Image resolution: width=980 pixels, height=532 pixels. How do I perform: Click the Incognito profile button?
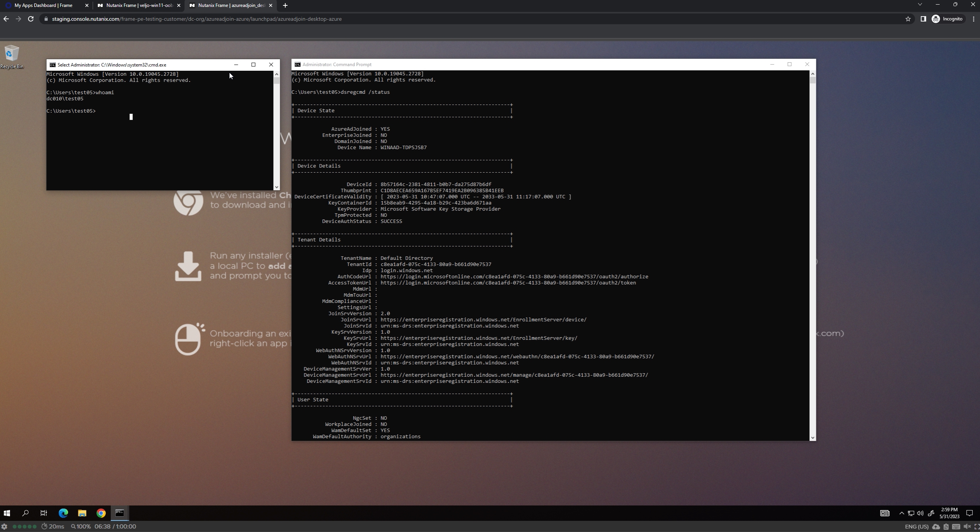click(x=948, y=19)
